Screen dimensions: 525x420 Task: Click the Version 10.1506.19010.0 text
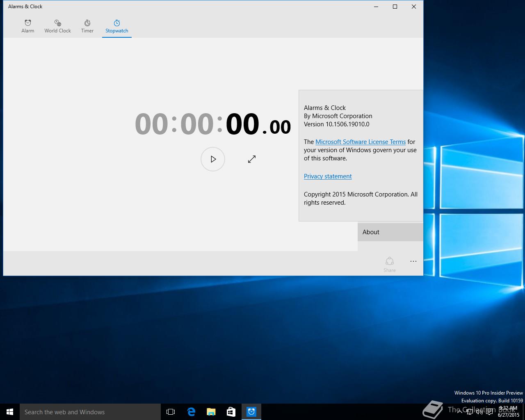[337, 124]
